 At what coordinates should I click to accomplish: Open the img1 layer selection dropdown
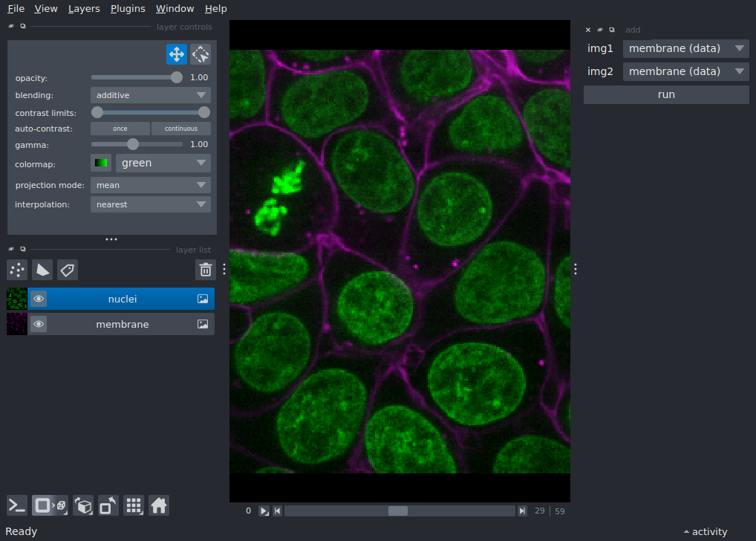coord(685,49)
